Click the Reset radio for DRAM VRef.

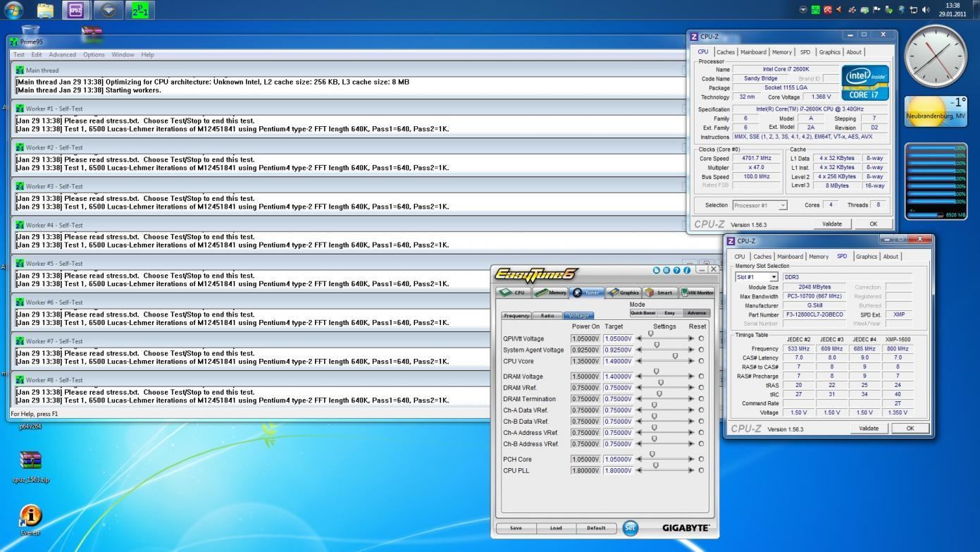pyautogui.click(x=701, y=388)
